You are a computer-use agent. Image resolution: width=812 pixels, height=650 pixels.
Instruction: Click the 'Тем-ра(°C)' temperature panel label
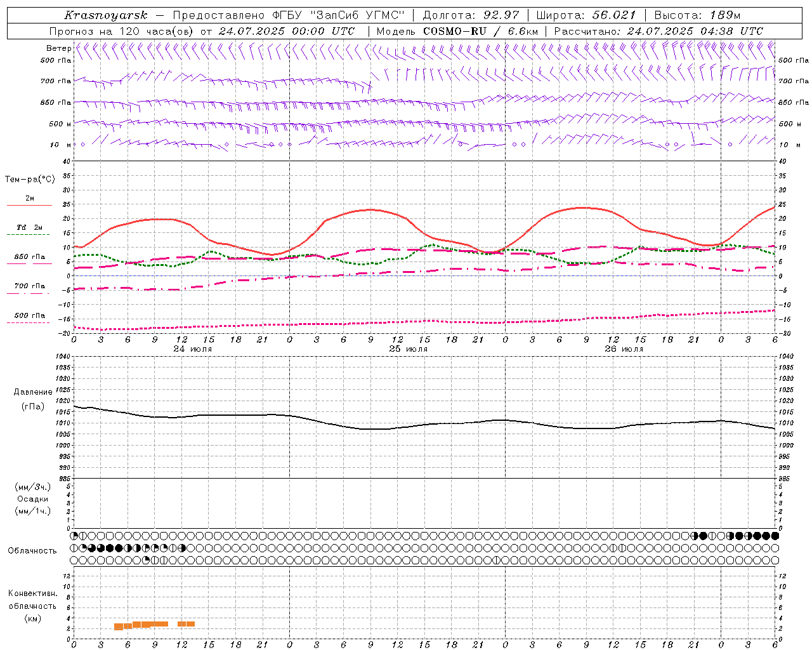30,180
